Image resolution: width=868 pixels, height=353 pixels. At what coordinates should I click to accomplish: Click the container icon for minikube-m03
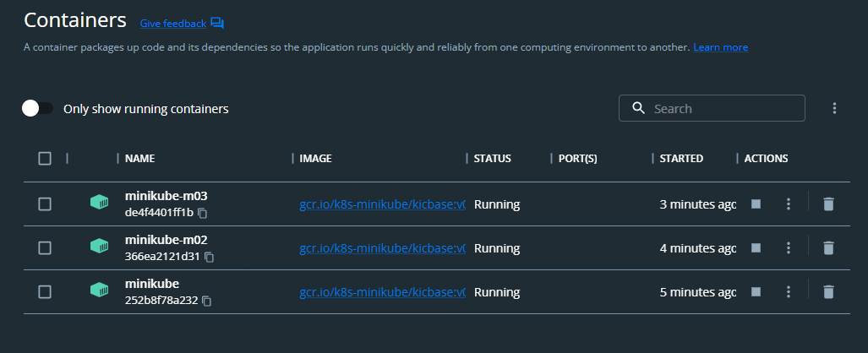99,203
